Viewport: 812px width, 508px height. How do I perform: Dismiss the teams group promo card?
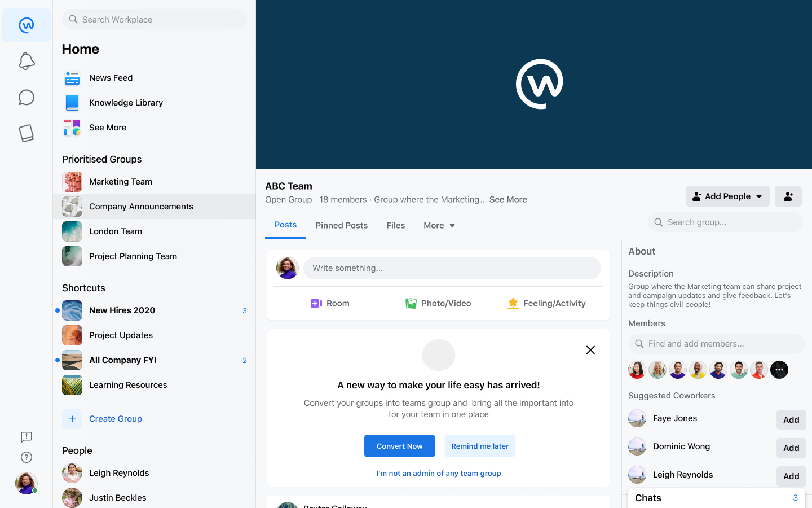(590, 350)
